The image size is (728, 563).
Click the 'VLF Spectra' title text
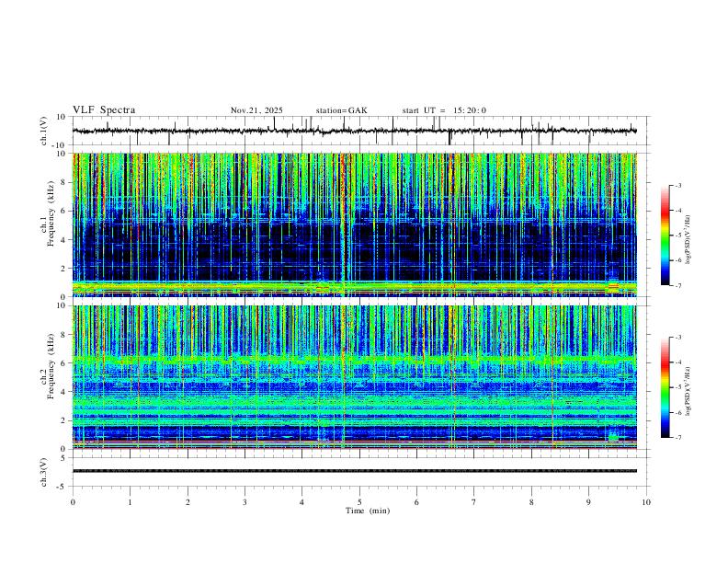pyautogui.click(x=104, y=110)
